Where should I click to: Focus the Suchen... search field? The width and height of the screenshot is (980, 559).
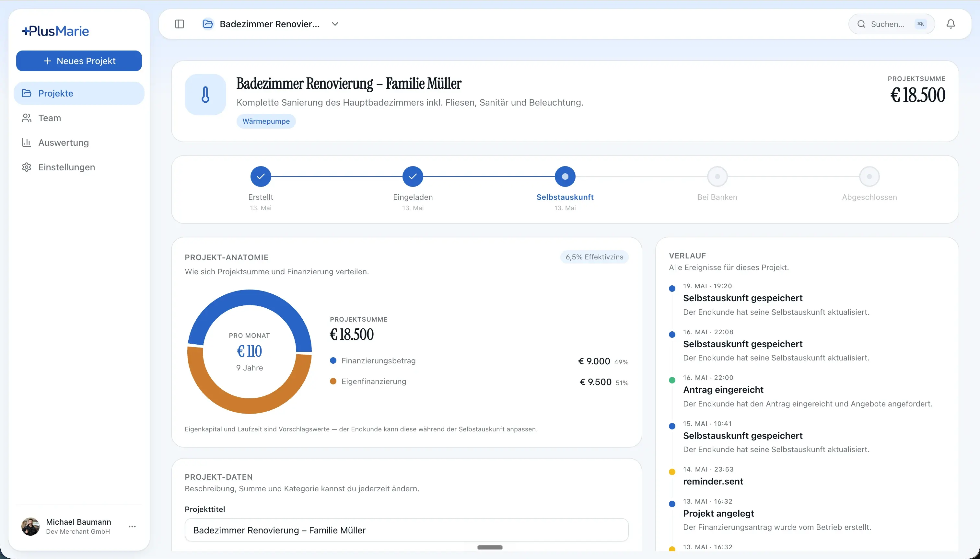[x=891, y=24]
